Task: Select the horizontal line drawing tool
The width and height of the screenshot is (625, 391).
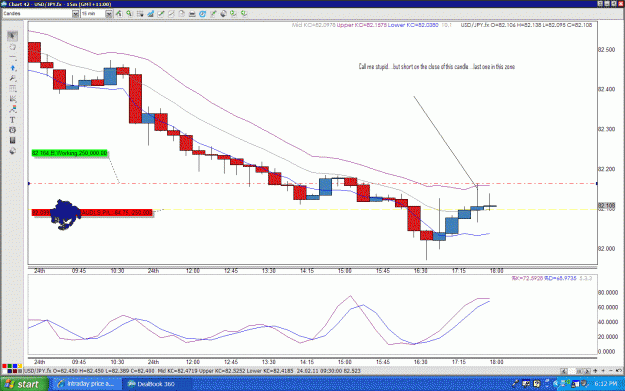Action: (12, 58)
